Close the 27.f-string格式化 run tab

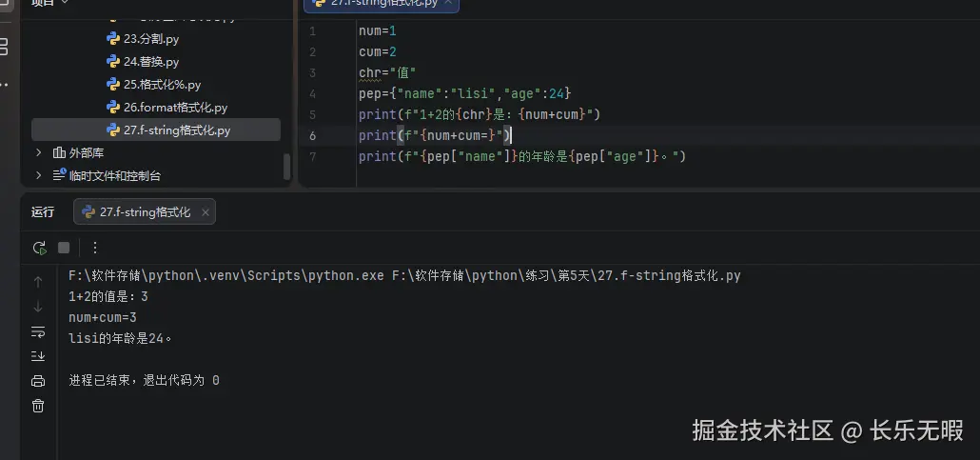[205, 212]
